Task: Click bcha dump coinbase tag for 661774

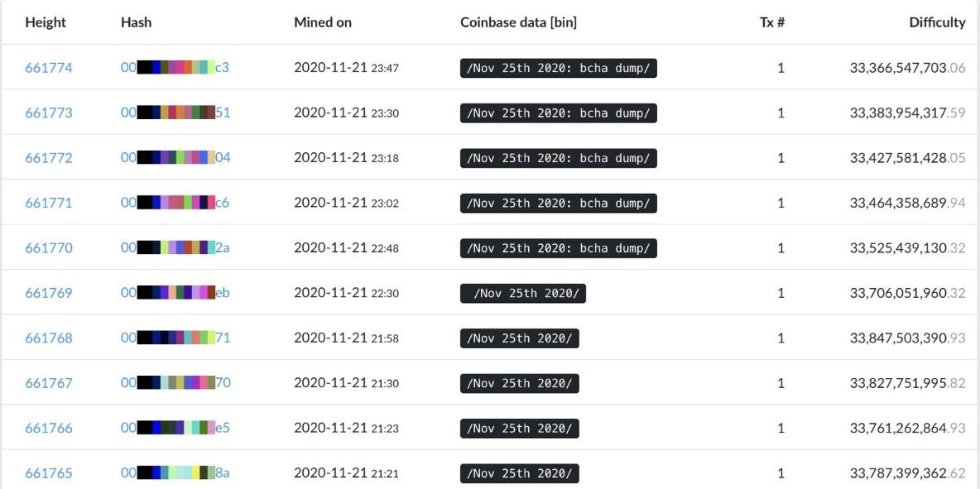Action: point(559,68)
